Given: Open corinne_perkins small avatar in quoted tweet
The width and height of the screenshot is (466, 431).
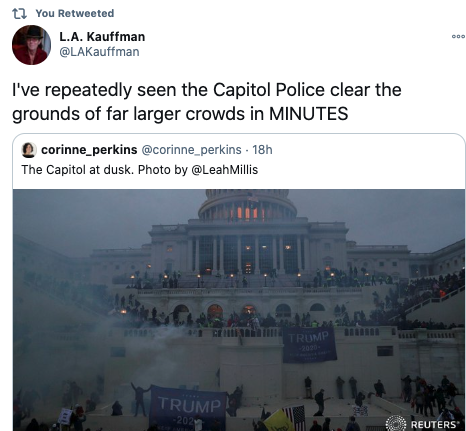Looking at the screenshot, I should tap(29, 150).
